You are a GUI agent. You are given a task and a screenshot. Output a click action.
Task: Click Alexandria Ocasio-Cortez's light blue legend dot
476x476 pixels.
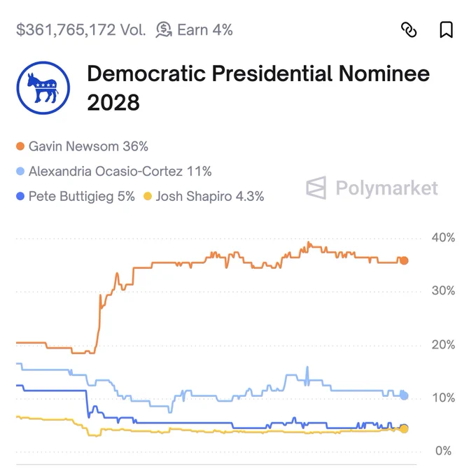point(20,171)
